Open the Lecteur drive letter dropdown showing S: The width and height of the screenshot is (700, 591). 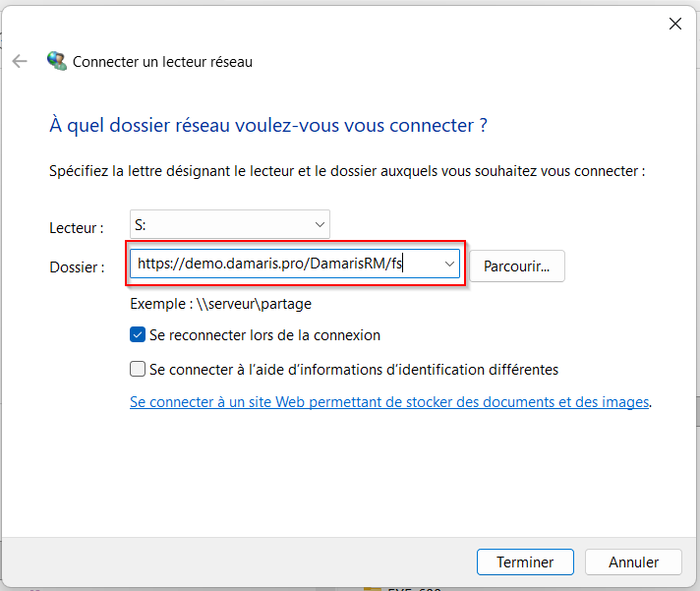(229, 225)
